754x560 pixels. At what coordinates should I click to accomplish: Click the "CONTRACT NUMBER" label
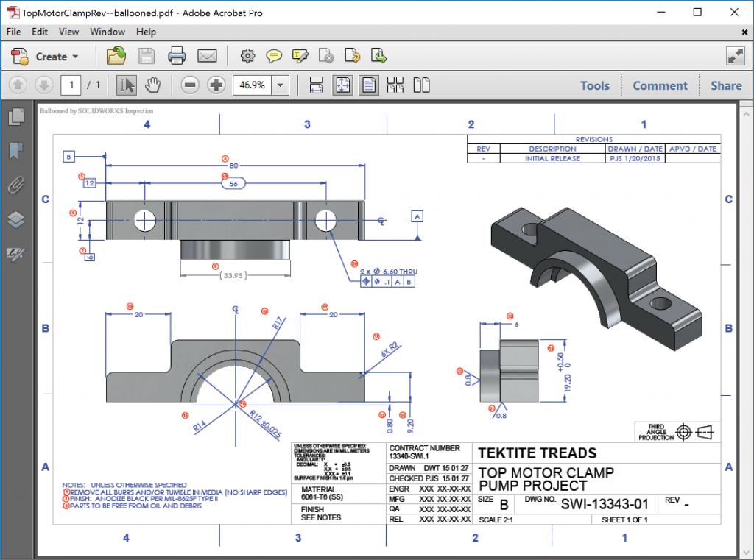click(x=425, y=448)
